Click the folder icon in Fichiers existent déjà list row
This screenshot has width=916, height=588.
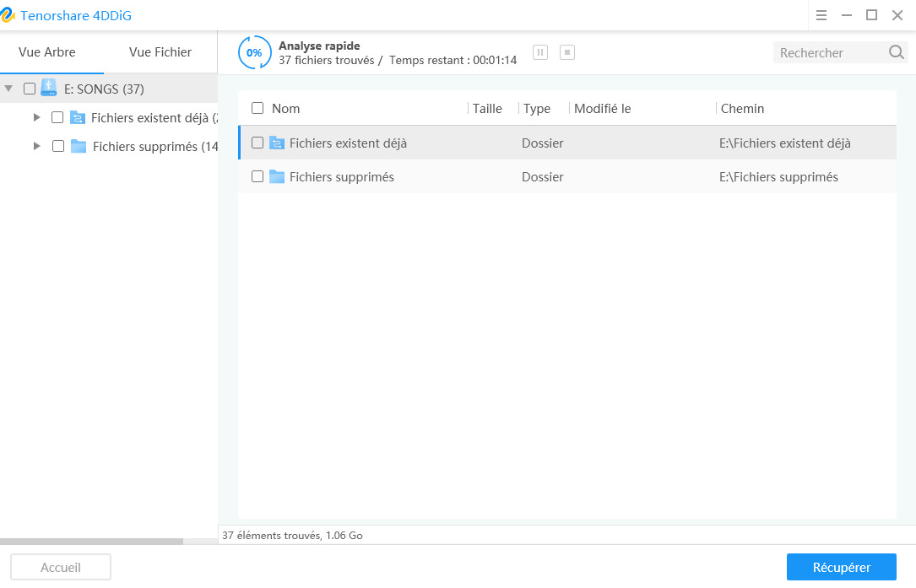(x=276, y=143)
